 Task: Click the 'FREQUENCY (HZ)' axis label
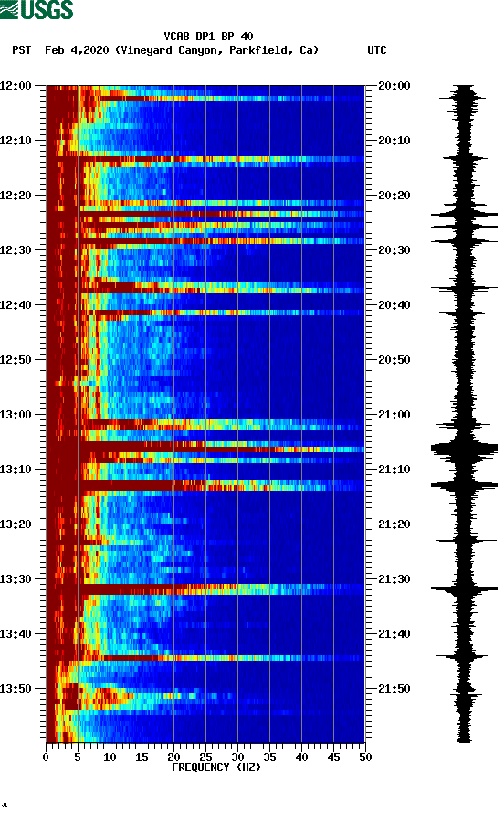[x=216, y=767]
